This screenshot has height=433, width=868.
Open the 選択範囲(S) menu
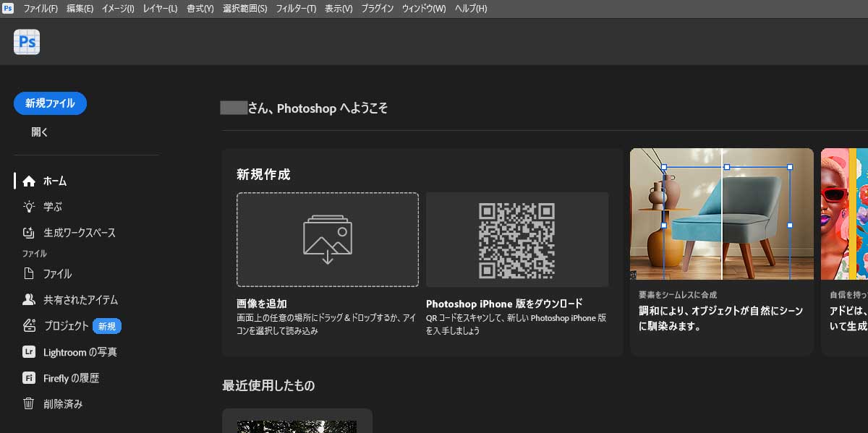245,9
